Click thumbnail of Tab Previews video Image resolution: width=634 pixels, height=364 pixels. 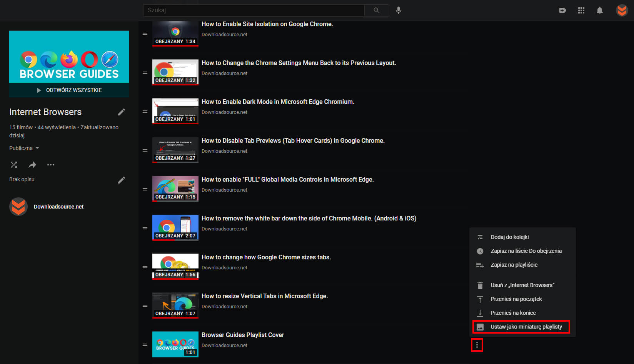click(x=175, y=150)
